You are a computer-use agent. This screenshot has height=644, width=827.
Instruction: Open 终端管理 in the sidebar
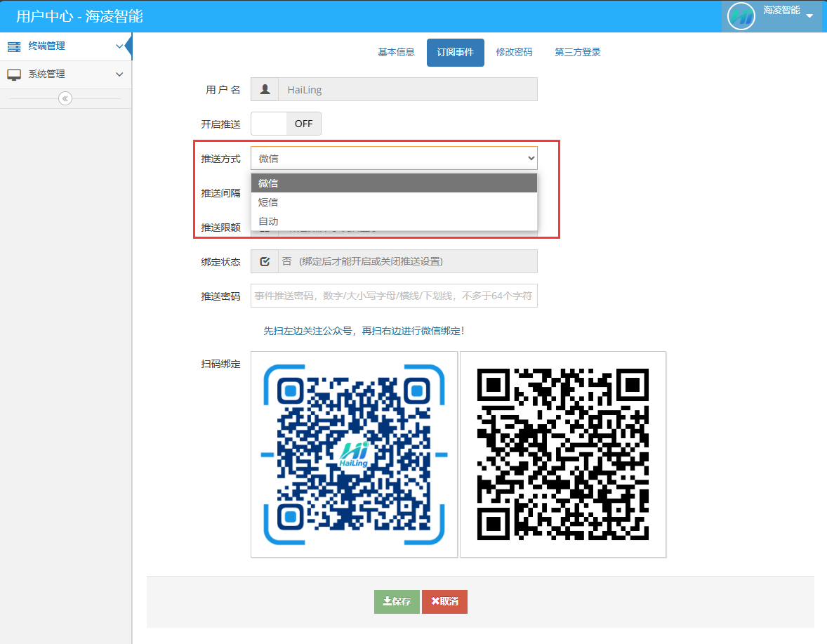click(x=66, y=46)
